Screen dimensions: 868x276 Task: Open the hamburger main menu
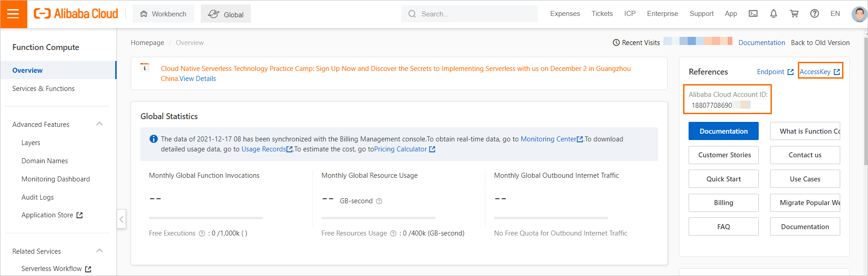pyautogui.click(x=13, y=14)
